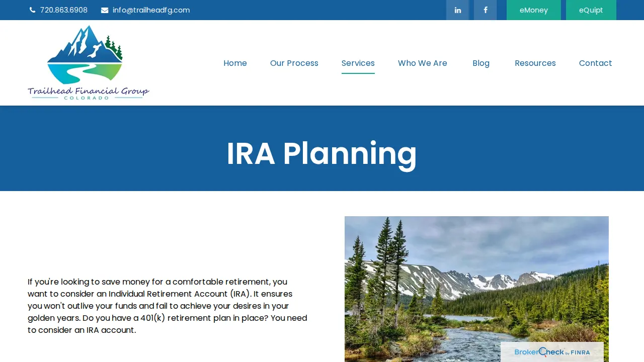Open the eMoney button
Image resolution: width=644 pixels, height=362 pixels.
coord(534,10)
